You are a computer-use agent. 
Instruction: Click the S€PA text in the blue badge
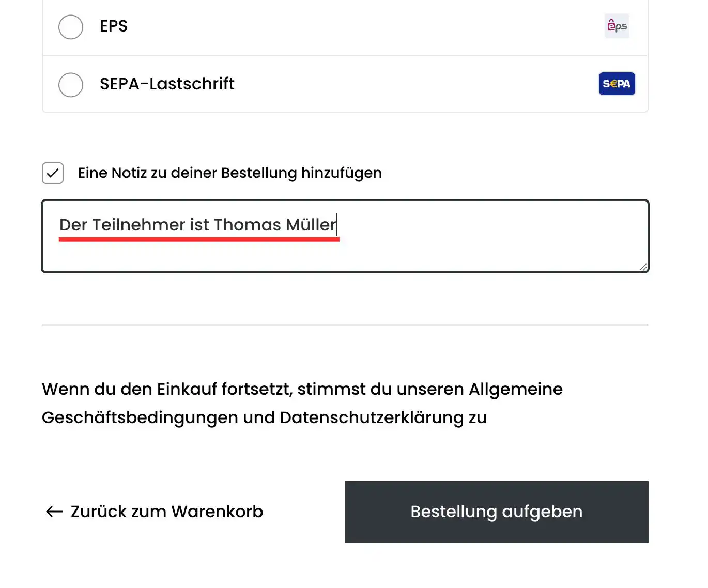tap(617, 83)
